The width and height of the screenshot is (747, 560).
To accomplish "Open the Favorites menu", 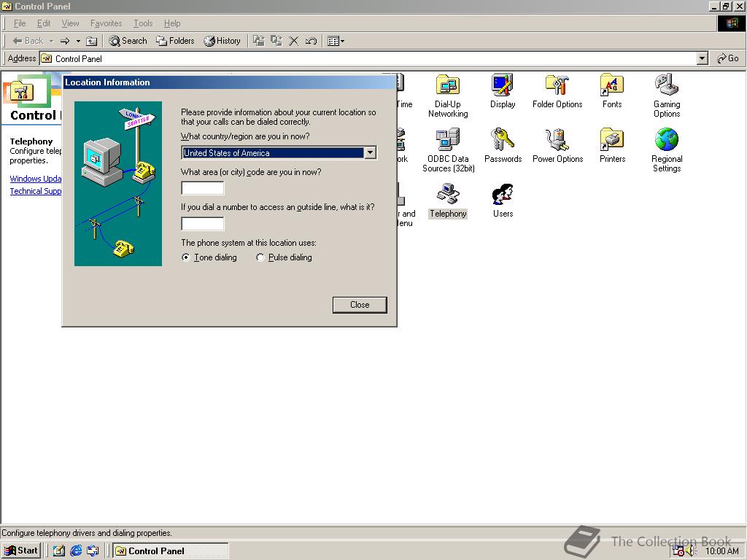I will (106, 23).
